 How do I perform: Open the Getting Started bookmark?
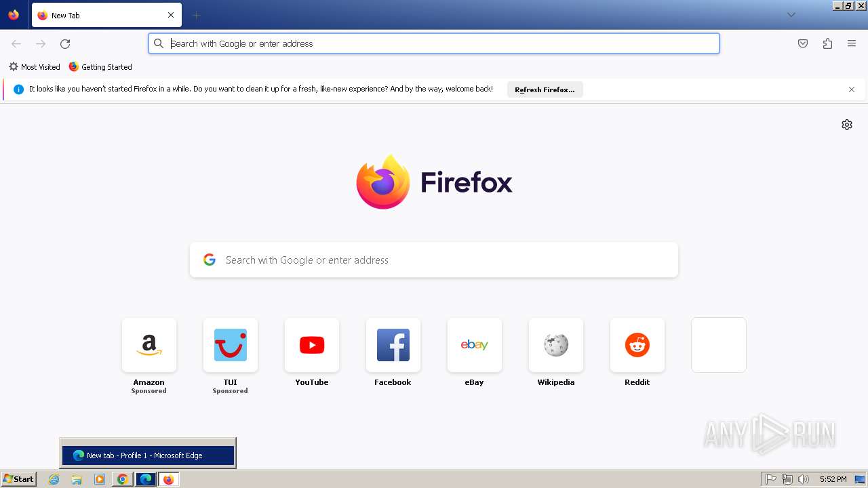100,67
